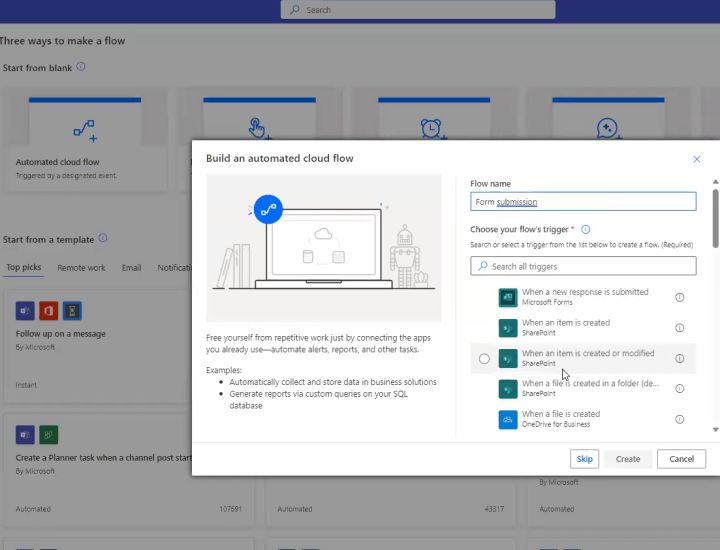The height and width of the screenshot is (550, 720).
Task: Switch to the Remote work template tab
Action: tap(81, 268)
